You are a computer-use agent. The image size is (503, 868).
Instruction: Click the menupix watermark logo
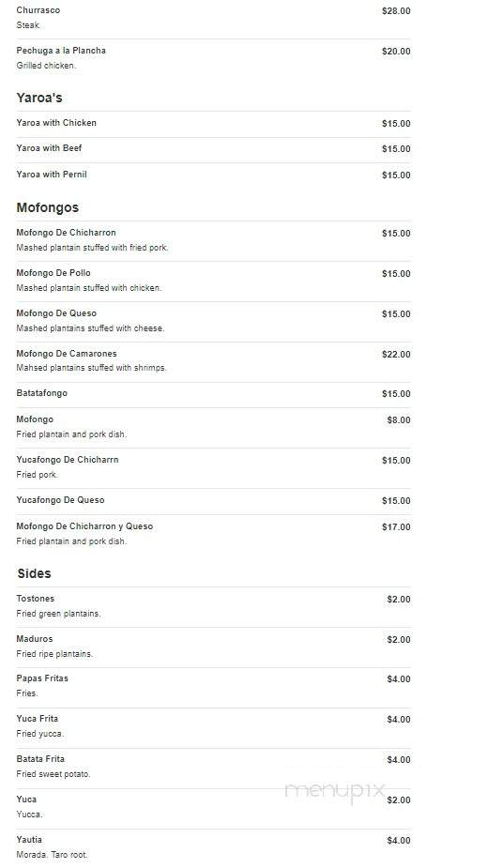pyautogui.click(x=335, y=792)
